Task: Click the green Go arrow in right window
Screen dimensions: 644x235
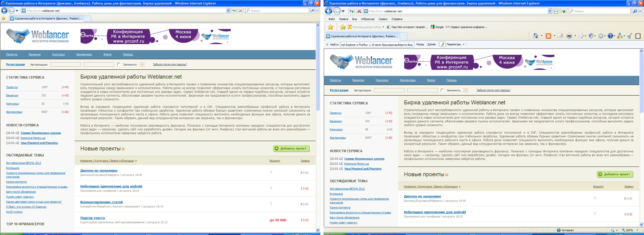Action: click(563, 11)
